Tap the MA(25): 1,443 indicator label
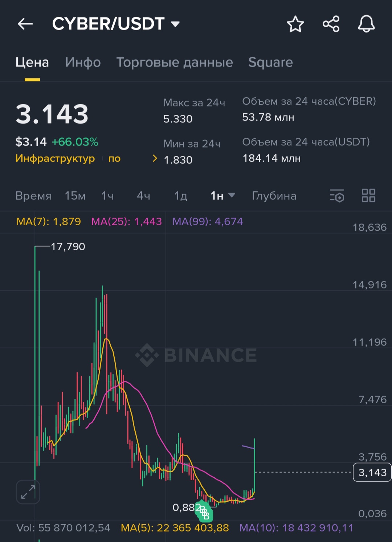392x542 pixels. pos(126,222)
